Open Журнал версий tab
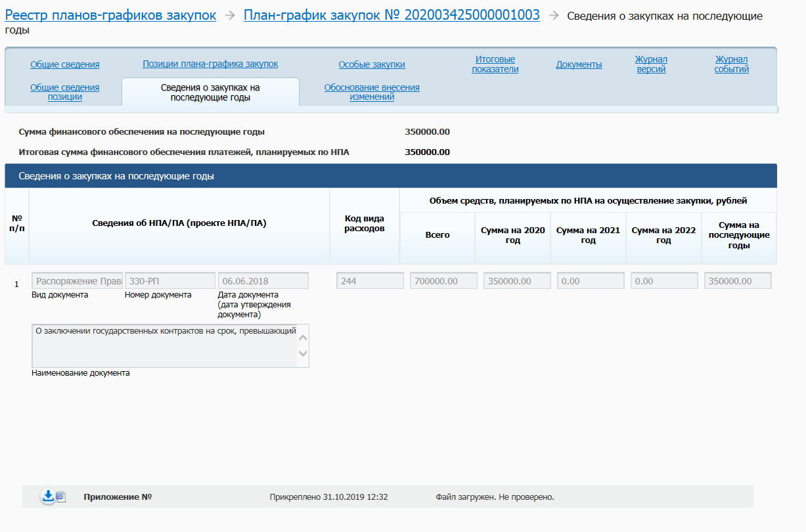Screen dimensions: 806x532 651,64
